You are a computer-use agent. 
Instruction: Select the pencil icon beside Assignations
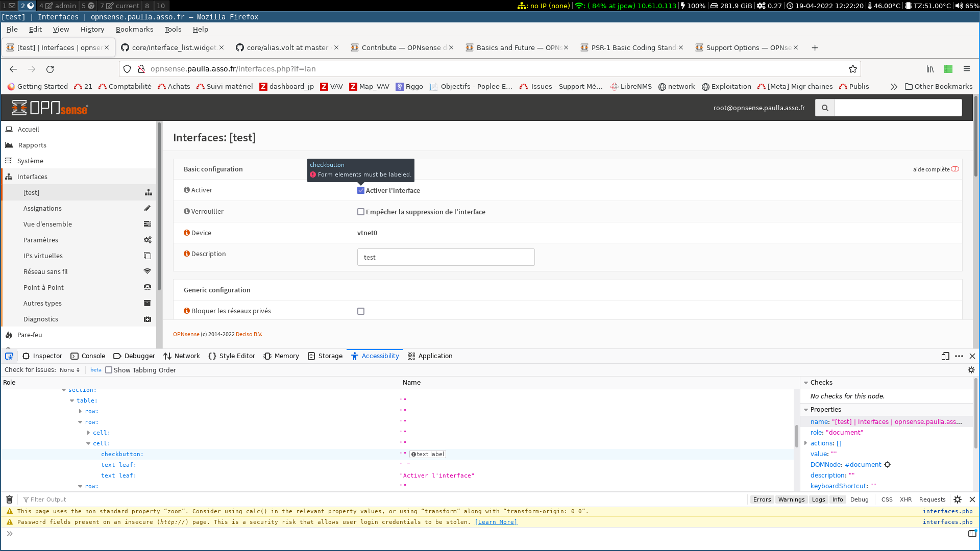click(x=148, y=208)
